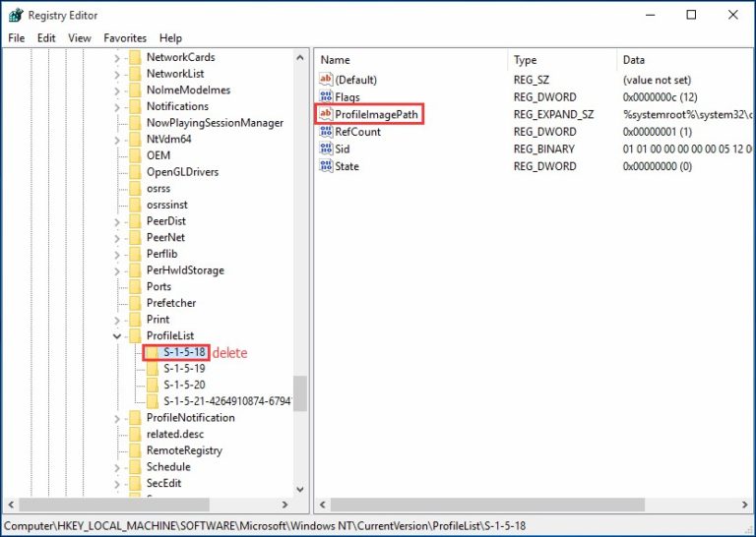Click the Perflib folder icon
The image size is (756, 537).
[x=135, y=254]
